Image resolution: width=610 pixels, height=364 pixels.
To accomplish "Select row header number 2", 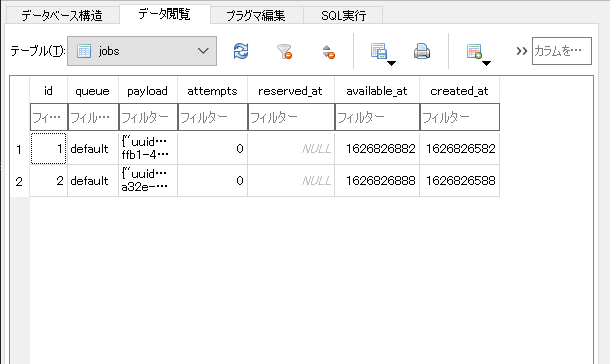I will point(19,181).
